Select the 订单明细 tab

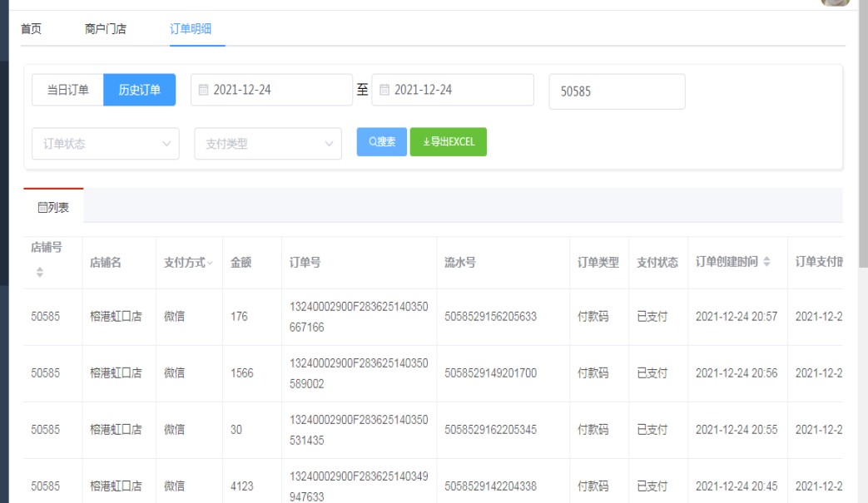191,29
